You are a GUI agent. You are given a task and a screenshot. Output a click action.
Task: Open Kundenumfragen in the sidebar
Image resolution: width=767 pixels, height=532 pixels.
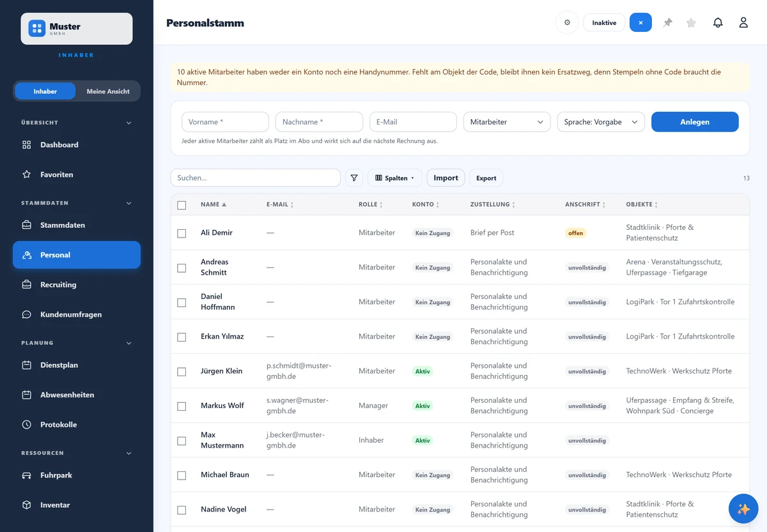[77, 314]
